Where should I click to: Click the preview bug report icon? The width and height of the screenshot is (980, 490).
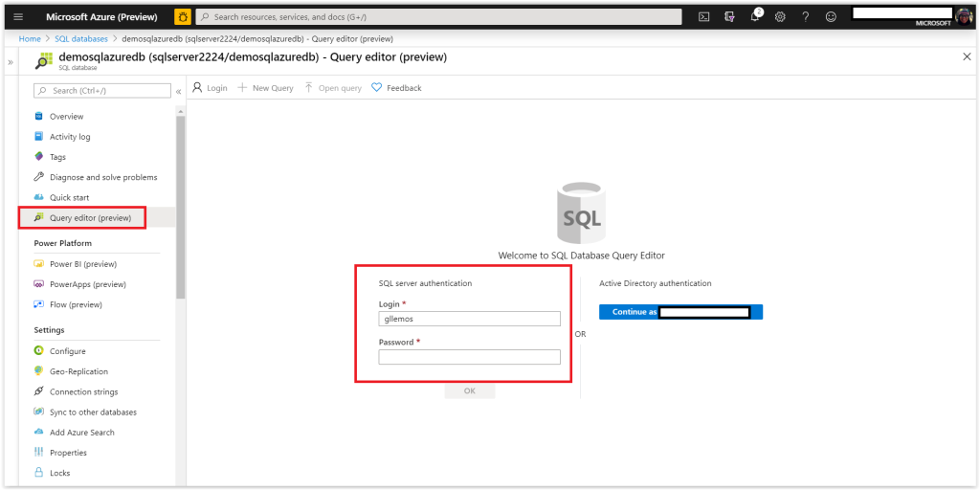click(183, 17)
